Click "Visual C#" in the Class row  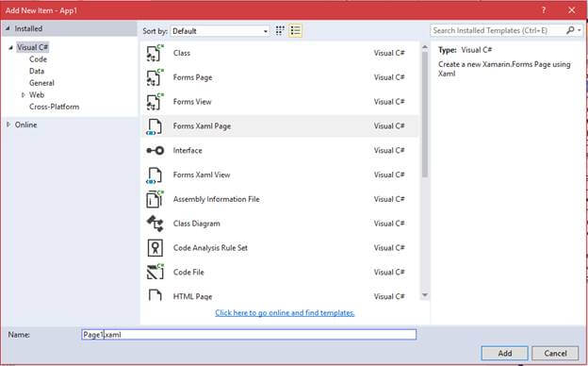click(389, 54)
